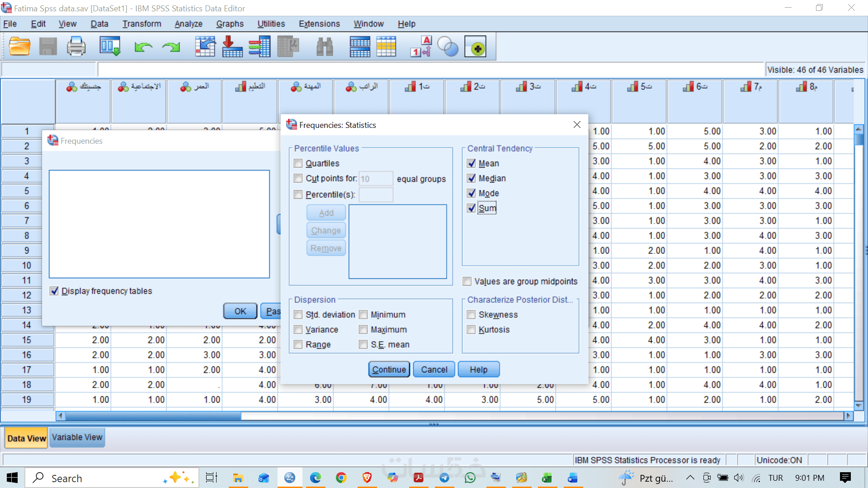
Task: Click the Recall recently used dialogs icon
Action: coord(110,47)
